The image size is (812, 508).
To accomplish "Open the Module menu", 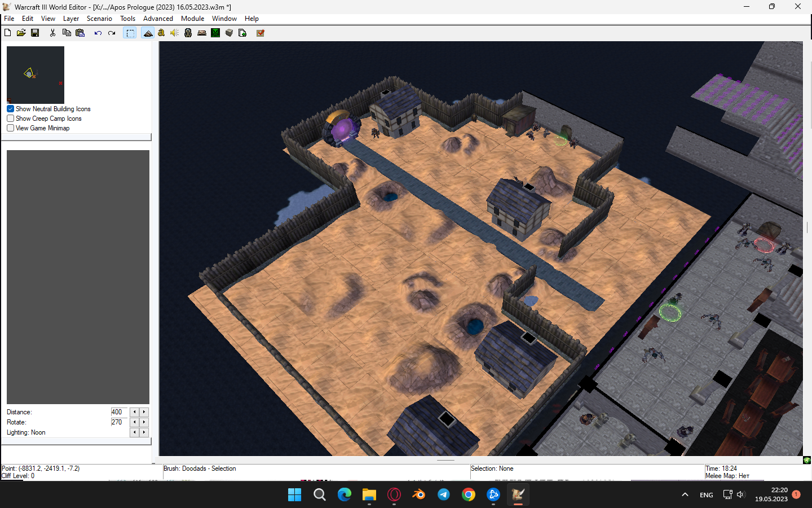I will point(192,19).
